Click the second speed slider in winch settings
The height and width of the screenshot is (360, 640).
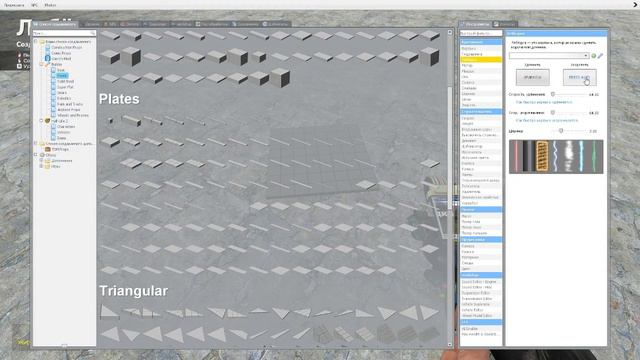tap(568, 112)
